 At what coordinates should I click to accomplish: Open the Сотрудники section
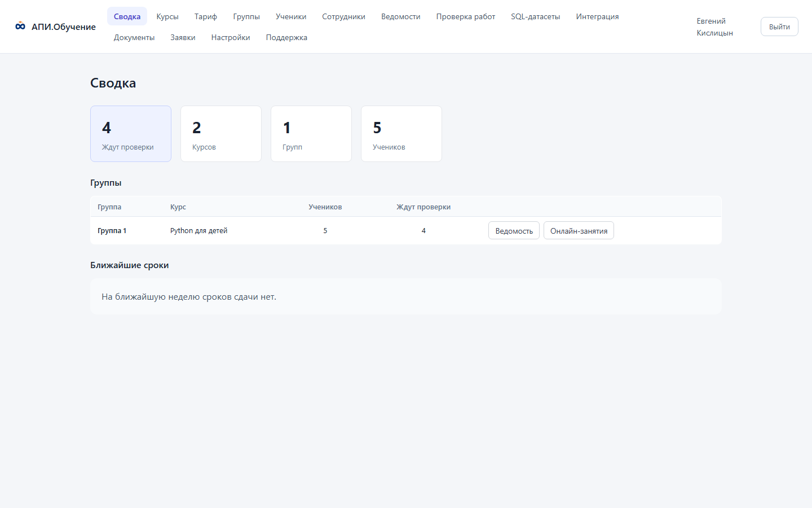click(x=343, y=16)
